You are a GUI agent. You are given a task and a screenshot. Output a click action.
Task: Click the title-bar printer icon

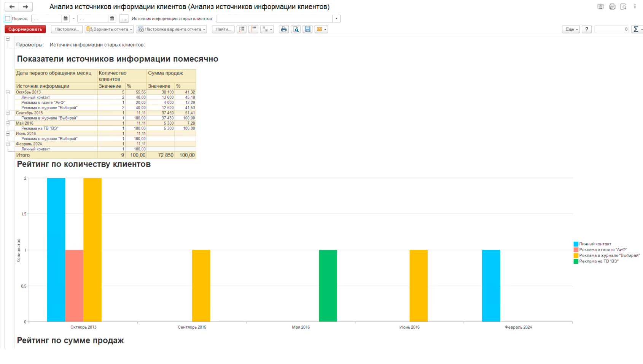[612, 6]
